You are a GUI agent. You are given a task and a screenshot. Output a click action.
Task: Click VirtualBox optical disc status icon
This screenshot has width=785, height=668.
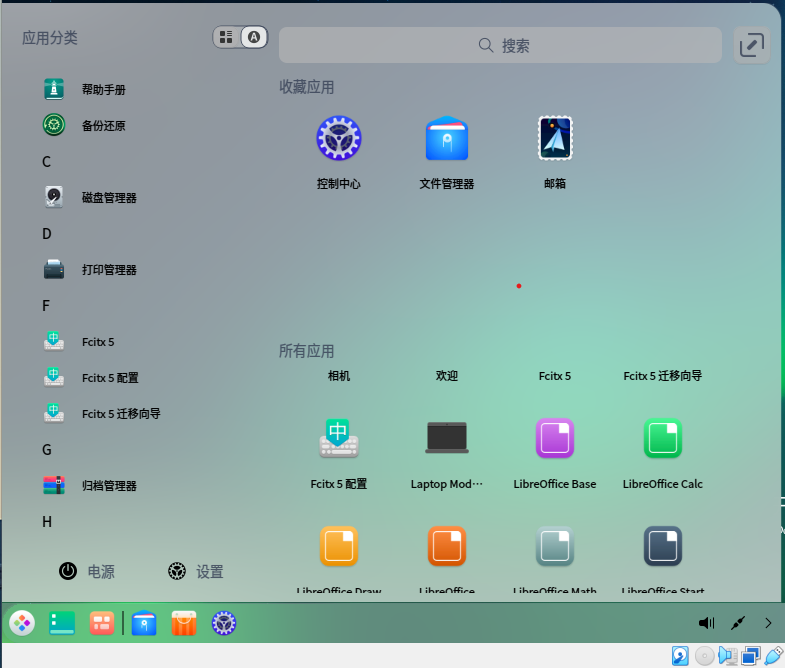[x=704, y=655]
